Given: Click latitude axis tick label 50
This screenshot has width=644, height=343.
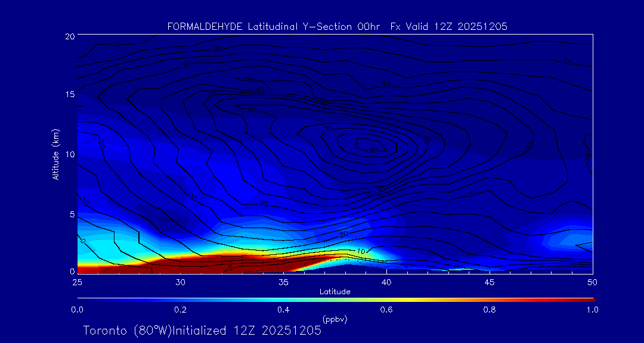Looking at the screenshot, I should tap(593, 282).
